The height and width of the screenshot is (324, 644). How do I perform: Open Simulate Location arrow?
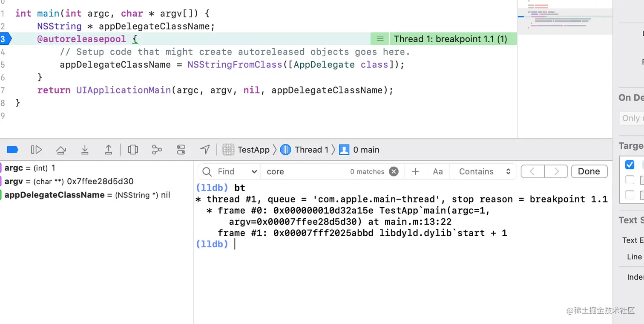click(x=205, y=150)
